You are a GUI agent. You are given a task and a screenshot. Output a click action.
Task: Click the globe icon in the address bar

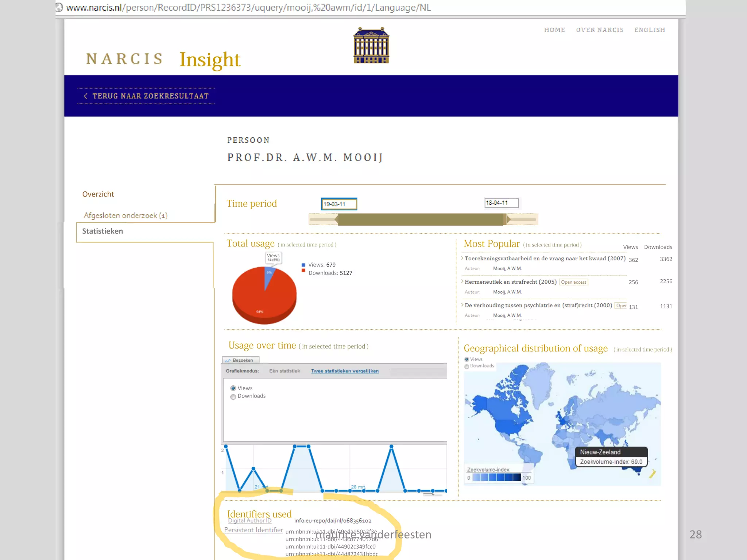(59, 7)
